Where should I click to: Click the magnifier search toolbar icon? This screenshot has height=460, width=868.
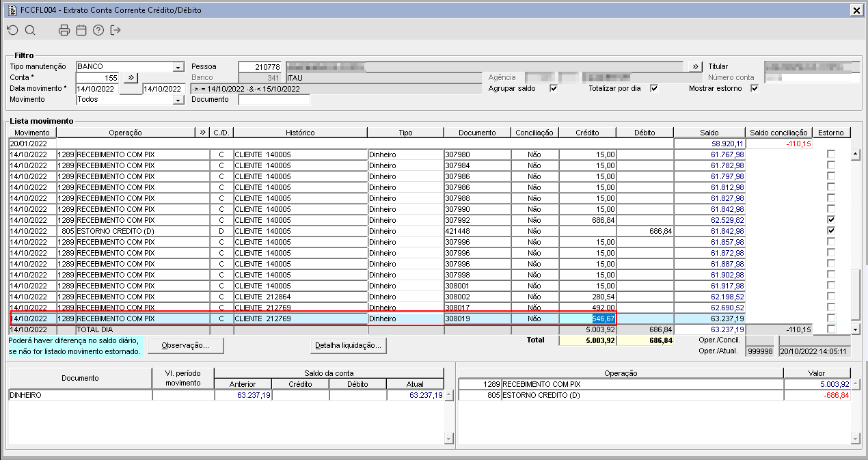coord(29,30)
